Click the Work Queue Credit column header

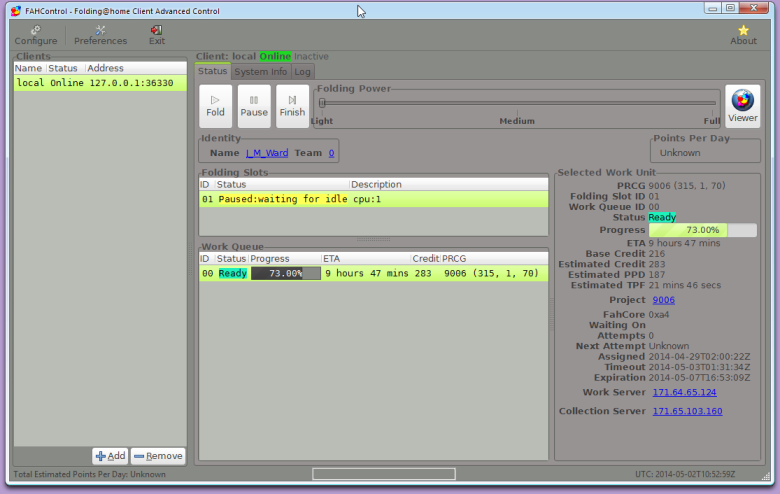(426, 259)
